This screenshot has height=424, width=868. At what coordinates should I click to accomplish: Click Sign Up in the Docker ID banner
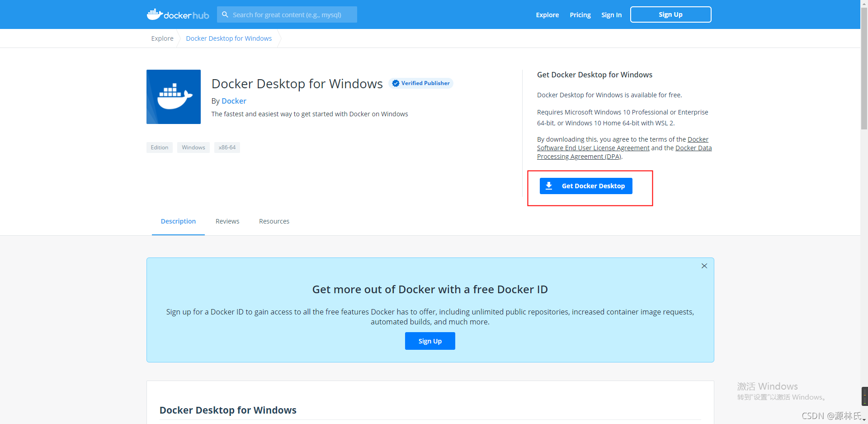point(430,341)
